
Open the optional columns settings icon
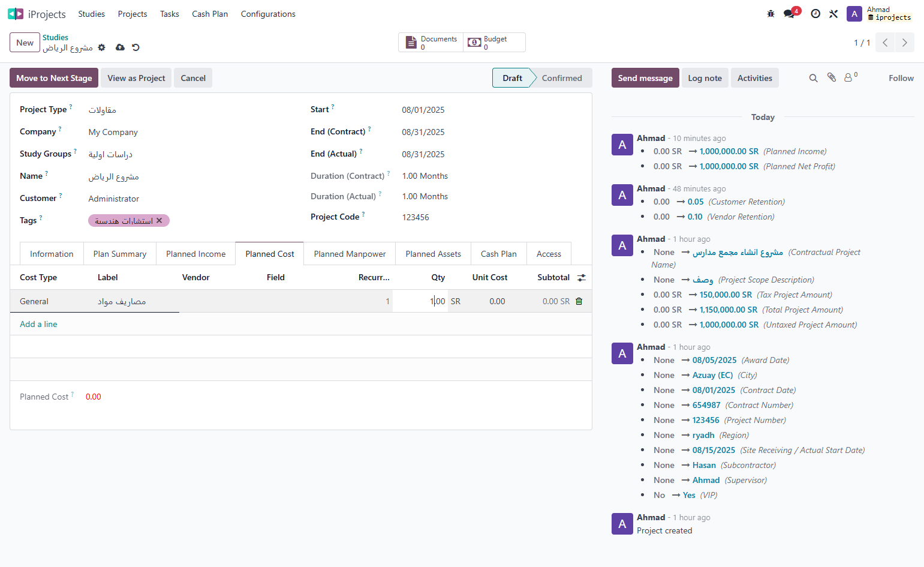click(582, 278)
